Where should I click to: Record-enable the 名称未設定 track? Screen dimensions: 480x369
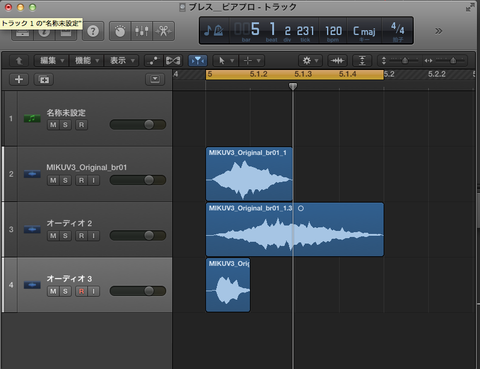click(81, 125)
